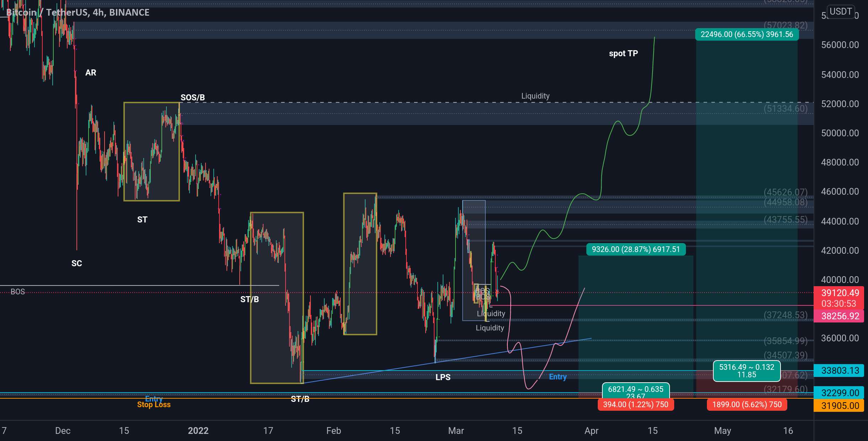Click the (37248.53) level label
This screenshot has width=868, height=441.
[x=786, y=315]
